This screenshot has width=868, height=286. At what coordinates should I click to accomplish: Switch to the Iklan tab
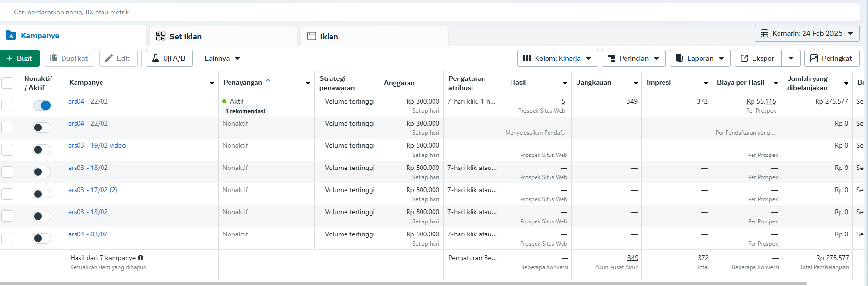[x=329, y=36]
